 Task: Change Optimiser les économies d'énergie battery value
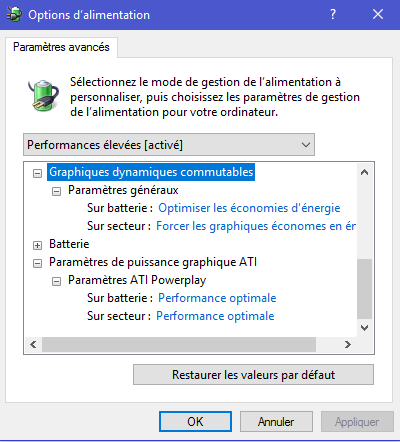pyautogui.click(x=249, y=208)
